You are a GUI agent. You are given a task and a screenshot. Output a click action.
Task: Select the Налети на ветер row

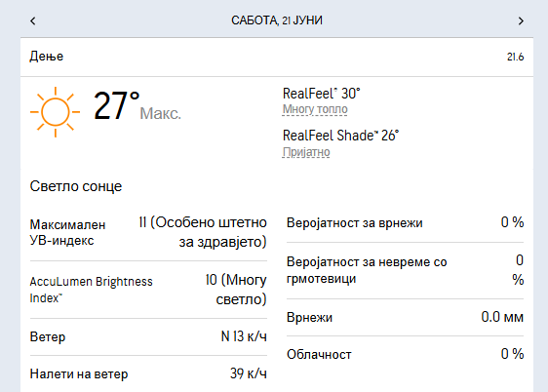(x=148, y=373)
